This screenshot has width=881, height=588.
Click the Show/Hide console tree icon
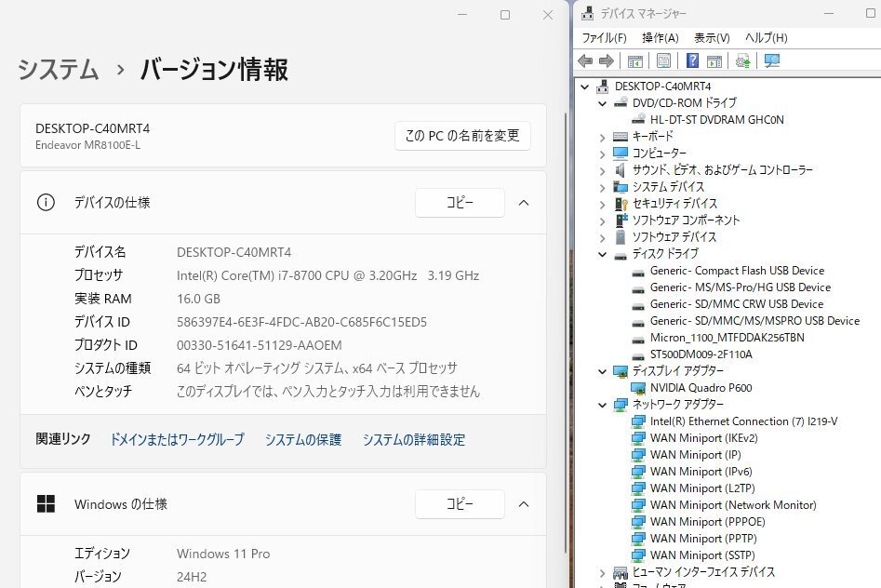click(x=634, y=61)
